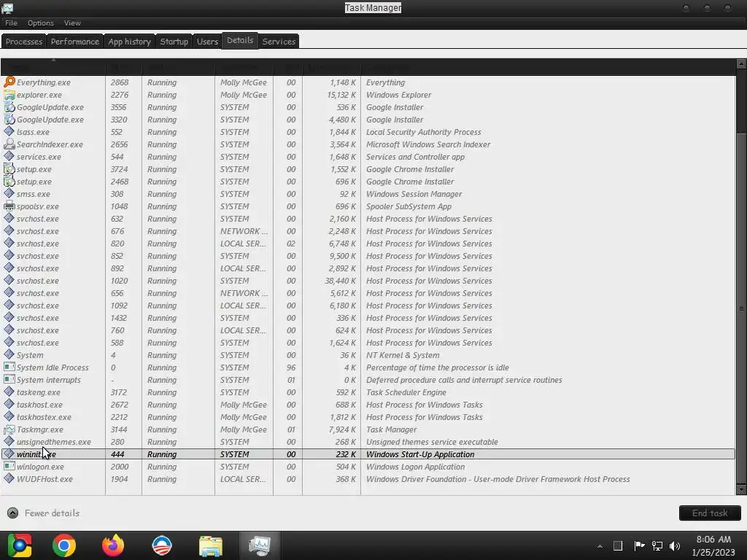Image resolution: width=747 pixels, height=560 pixels.
Task: Open the View menu
Action: pos(72,23)
